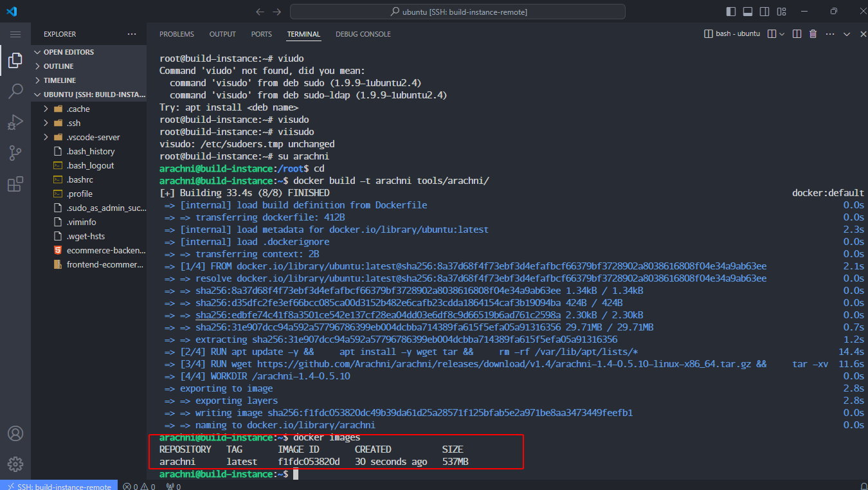The height and width of the screenshot is (490, 868).
Task: Open the Manage gear menu
Action: 15,464
